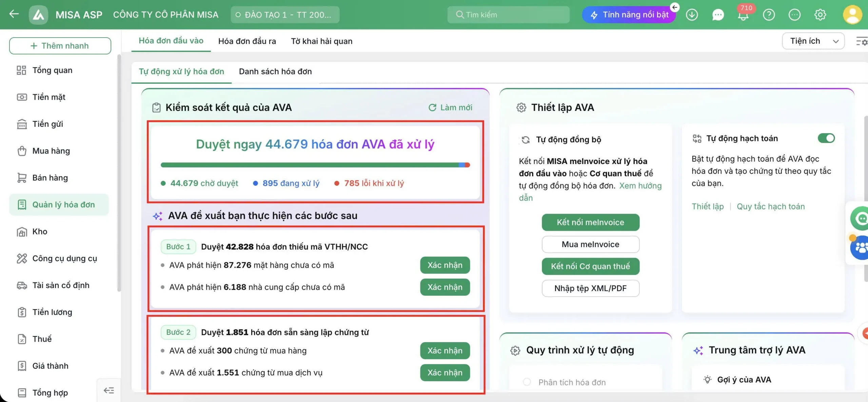The height and width of the screenshot is (402, 868).
Task: Open the chat messages icon
Action: pos(718,15)
